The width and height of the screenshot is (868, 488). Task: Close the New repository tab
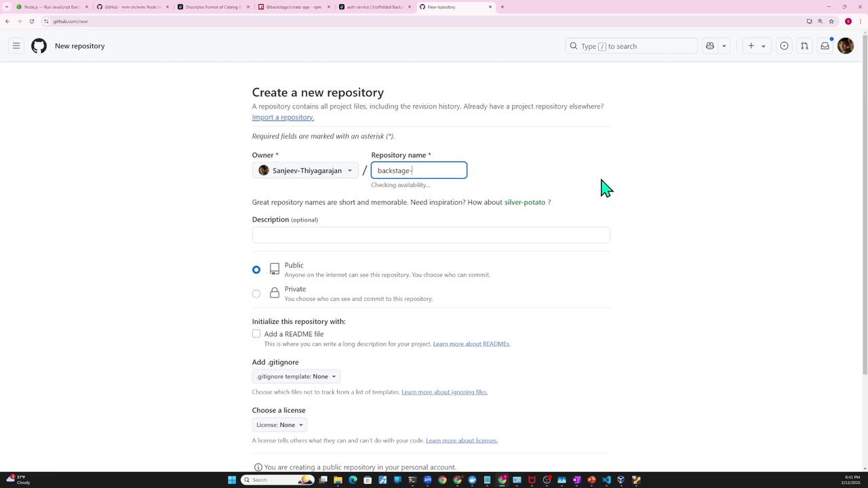tap(490, 7)
